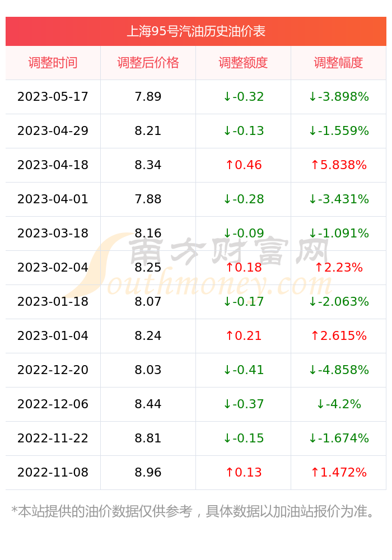The height and width of the screenshot is (560, 392).
Task: Select the ↓-4.2% percentage cell
Action: tap(338, 404)
